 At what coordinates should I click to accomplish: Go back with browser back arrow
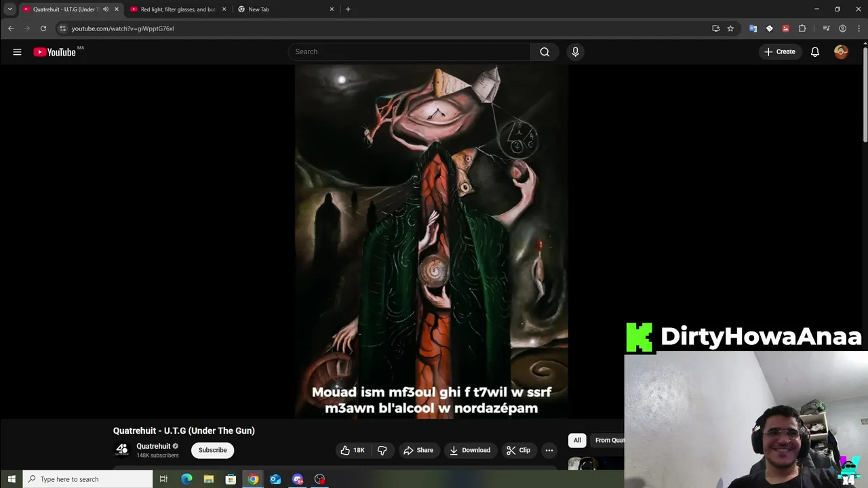[11, 28]
